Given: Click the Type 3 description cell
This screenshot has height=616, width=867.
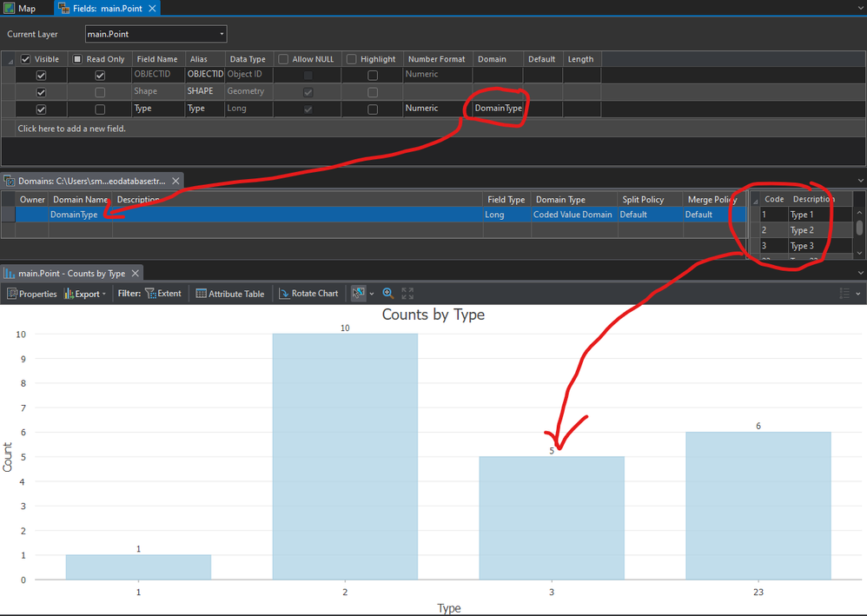Looking at the screenshot, I should [x=820, y=246].
